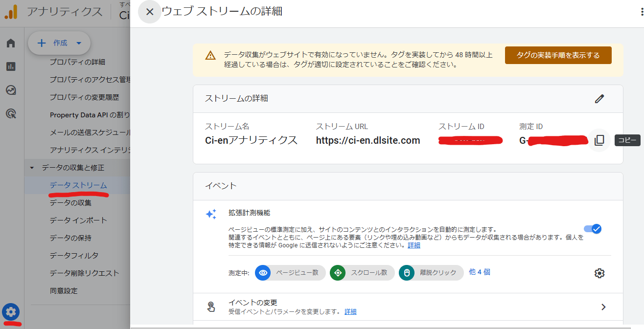The width and height of the screenshot is (644, 329).
Task: Click the Home icon in left rail
Action: (11, 43)
